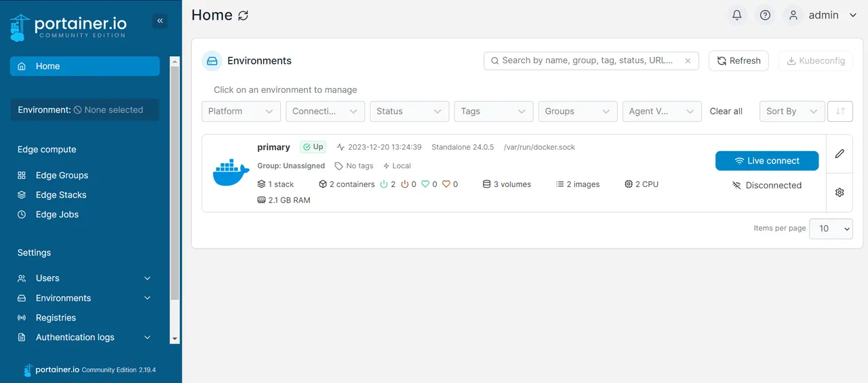Expand the Authentication logs submenu

click(147, 338)
